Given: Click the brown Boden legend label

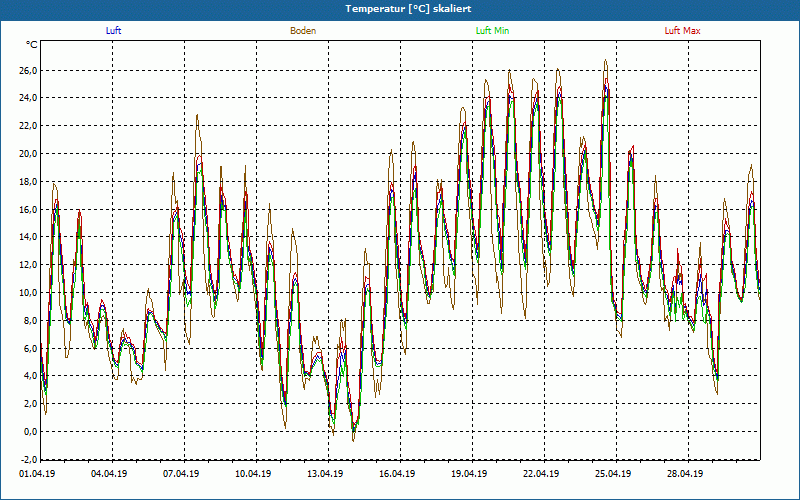Looking at the screenshot, I should click(x=303, y=31).
